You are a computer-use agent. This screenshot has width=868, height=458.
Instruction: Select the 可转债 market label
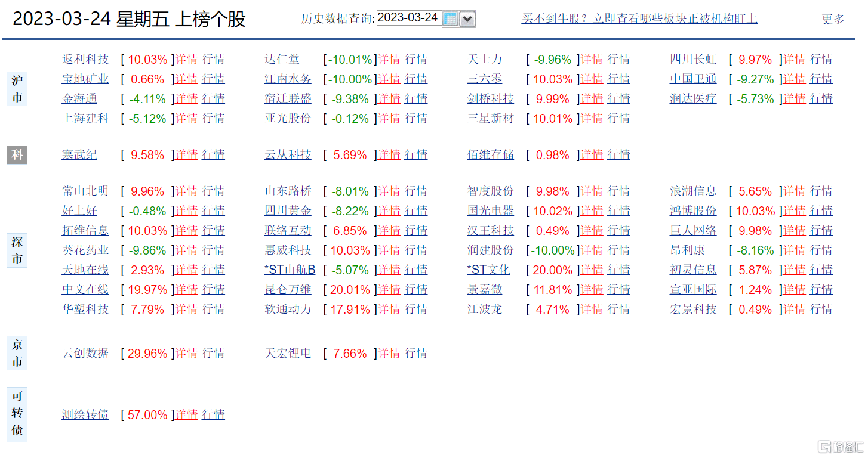point(17,414)
